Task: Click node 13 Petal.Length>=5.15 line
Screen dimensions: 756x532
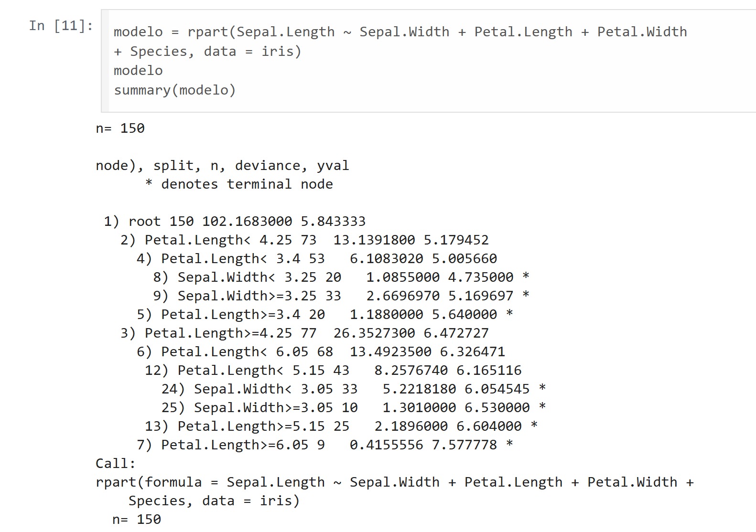Action: click(x=340, y=426)
